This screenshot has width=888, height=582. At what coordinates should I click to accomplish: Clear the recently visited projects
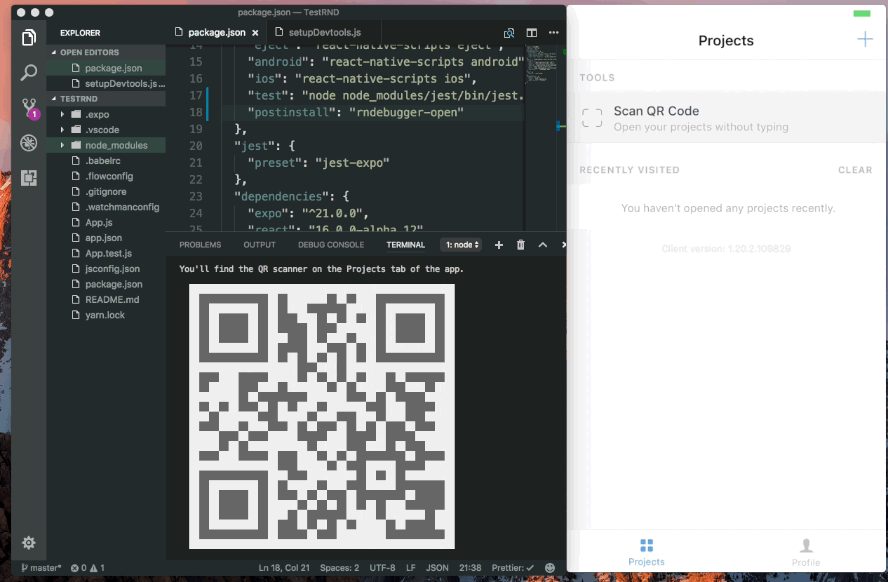click(855, 170)
